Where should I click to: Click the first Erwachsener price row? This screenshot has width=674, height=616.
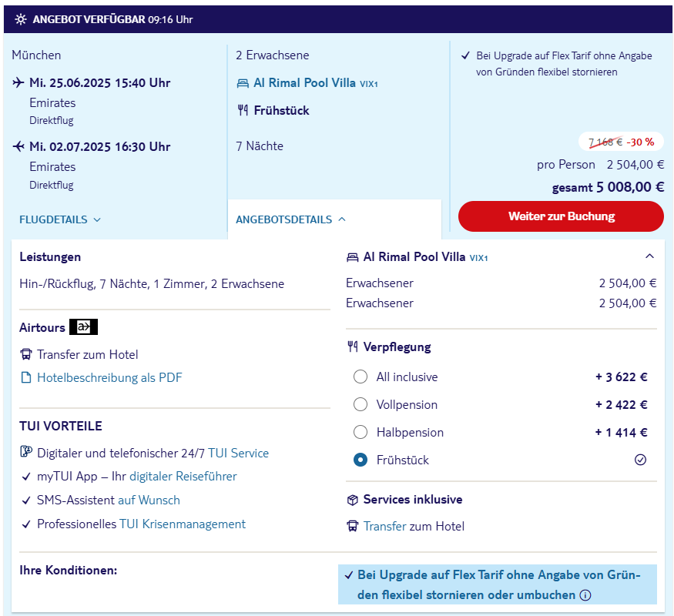501,283
